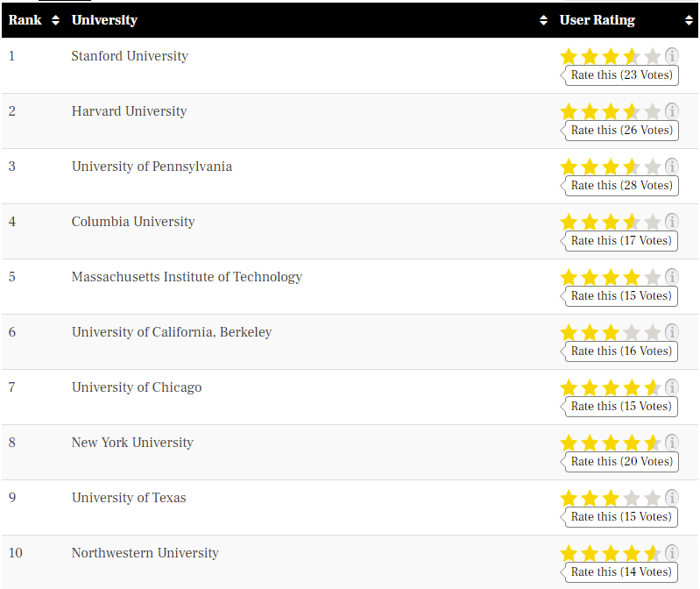The width and height of the screenshot is (700, 589).
Task: Give University of Texas fourth star rating
Action: click(x=632, y=499)
